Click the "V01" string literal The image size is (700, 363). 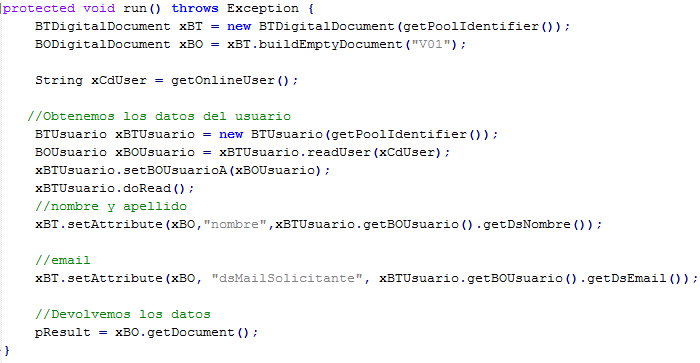pyautogui.click(x=430, y=45)
